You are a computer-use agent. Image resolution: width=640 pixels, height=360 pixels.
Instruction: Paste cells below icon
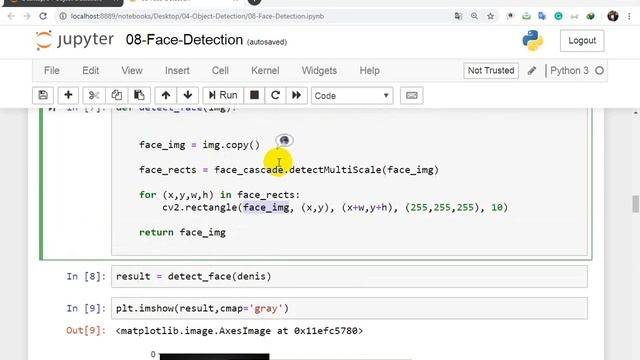pyautogui.click(x=139, y=96)
